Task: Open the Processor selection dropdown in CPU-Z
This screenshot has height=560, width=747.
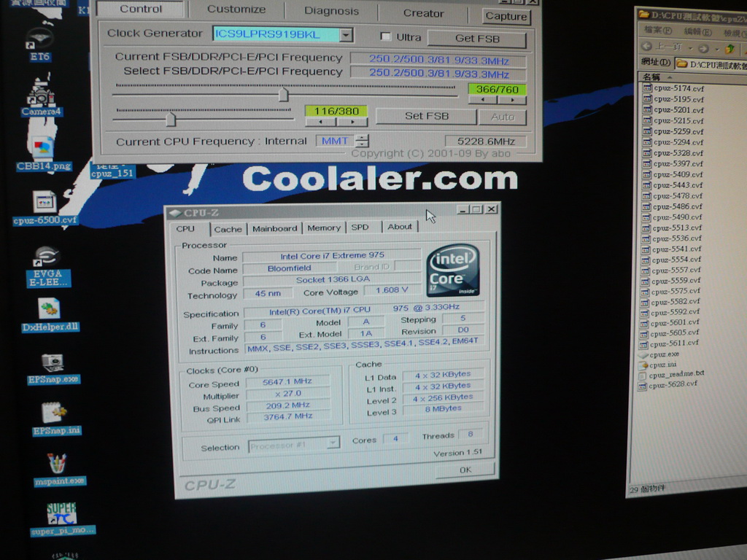Action: tap(333, 443)
